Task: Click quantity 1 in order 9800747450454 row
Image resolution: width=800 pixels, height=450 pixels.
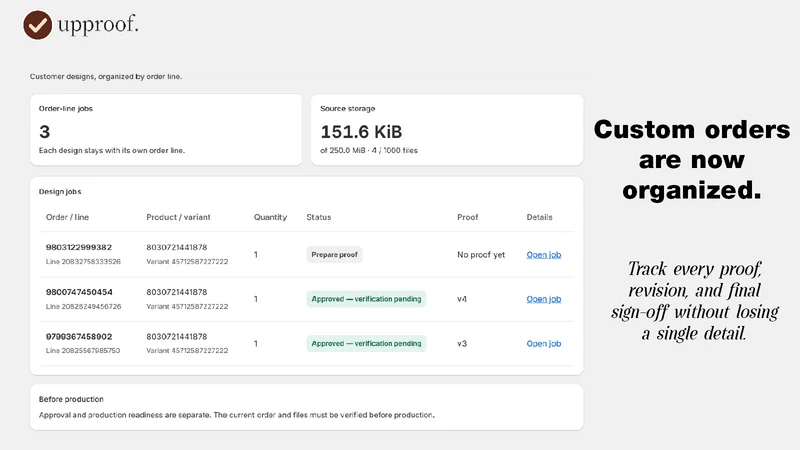Action: pyautogui.click(x=256, y=299)
